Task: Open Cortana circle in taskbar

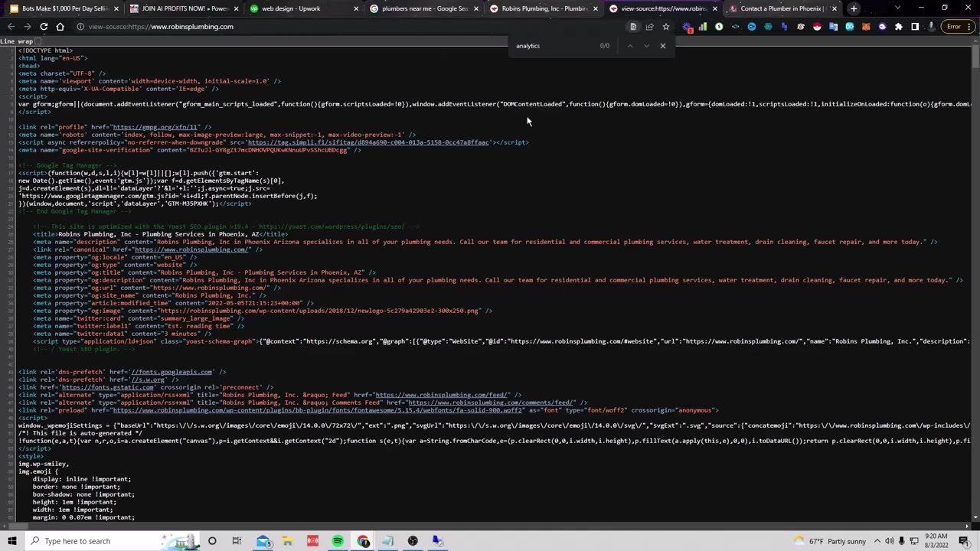Action: (x=212, y=541)
